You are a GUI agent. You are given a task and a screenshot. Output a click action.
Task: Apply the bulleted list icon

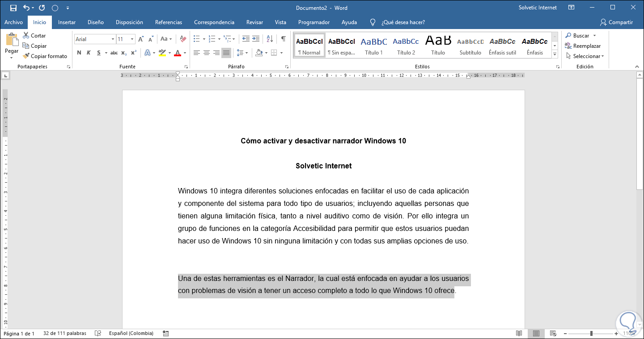[196, 39]
